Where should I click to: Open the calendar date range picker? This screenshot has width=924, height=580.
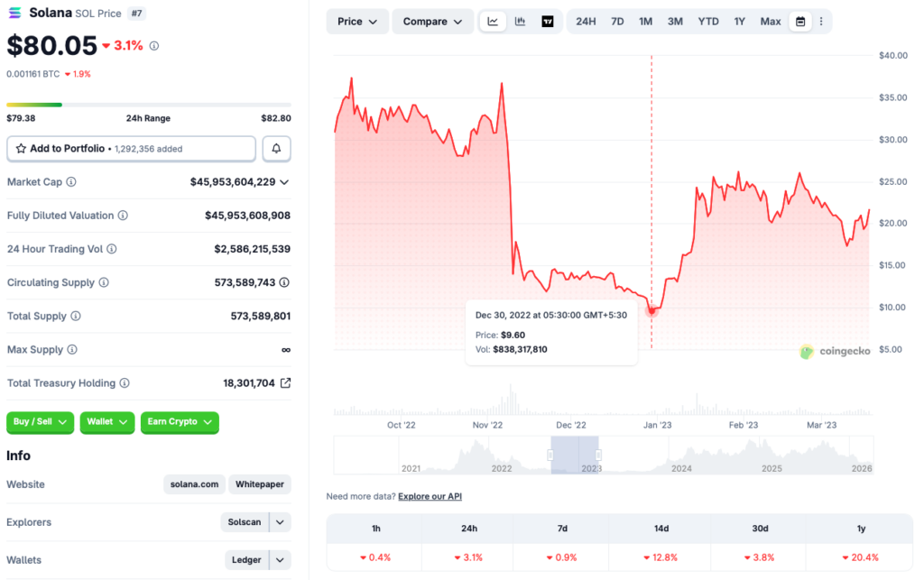click(799, 22)
